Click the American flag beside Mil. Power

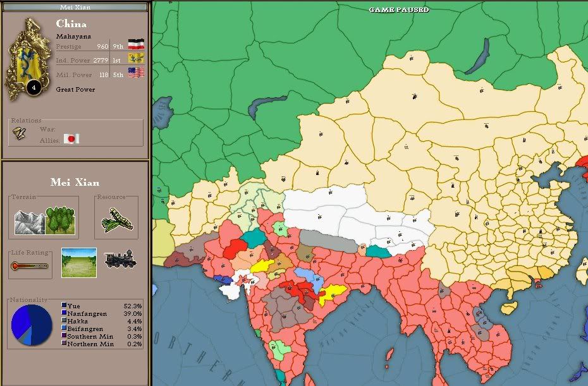[135, 73]
